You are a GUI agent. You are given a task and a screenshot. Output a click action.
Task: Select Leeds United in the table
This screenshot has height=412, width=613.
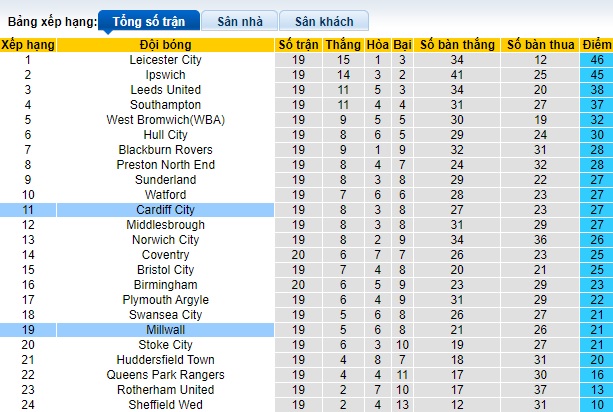166,90
